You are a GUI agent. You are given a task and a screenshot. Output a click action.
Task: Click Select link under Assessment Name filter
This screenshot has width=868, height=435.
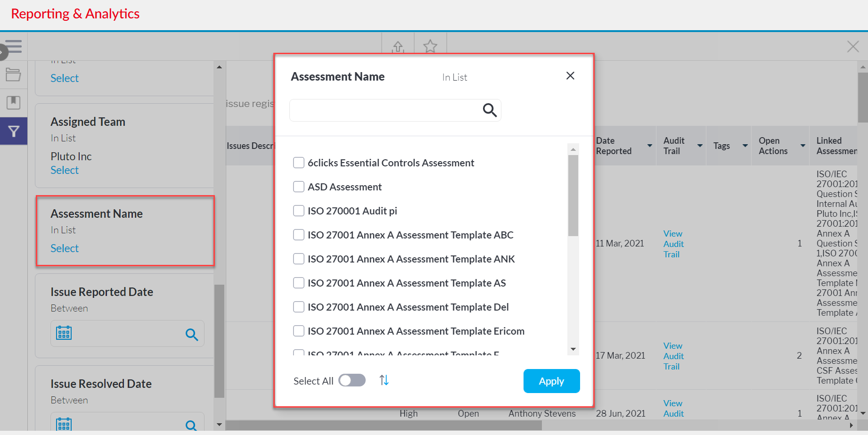65,248
